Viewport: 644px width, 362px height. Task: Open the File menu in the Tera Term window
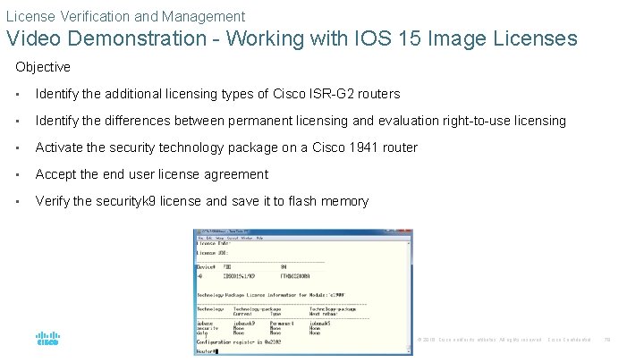201,238
